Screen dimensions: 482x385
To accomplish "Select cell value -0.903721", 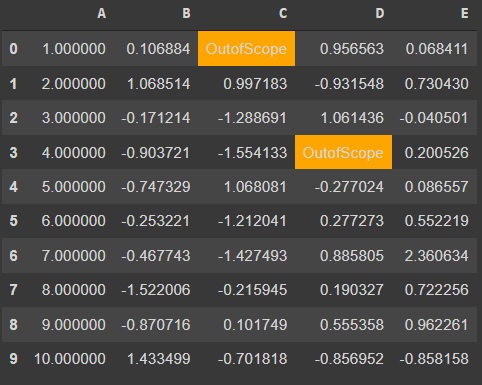I will (156, 153).
